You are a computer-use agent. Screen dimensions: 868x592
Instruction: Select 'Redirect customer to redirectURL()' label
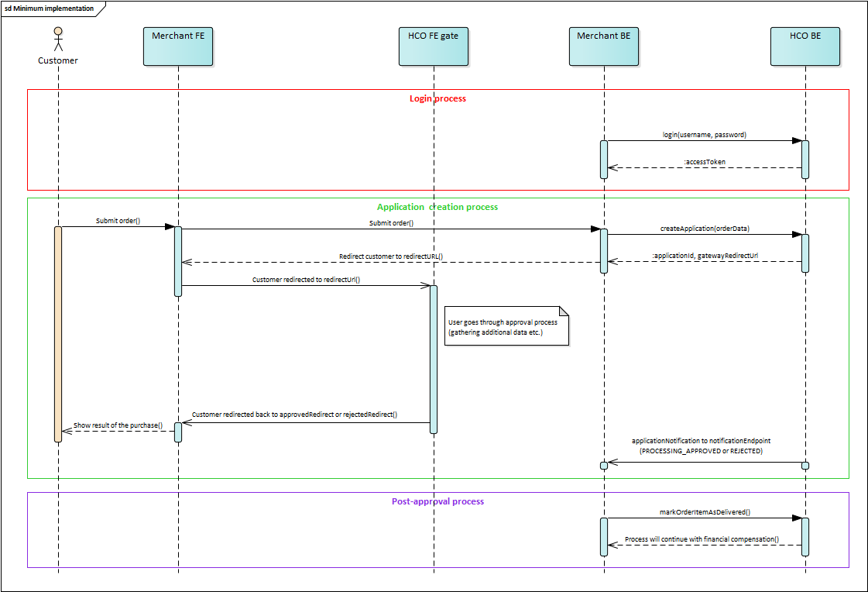pyautogui.click(x=391, y=256)
